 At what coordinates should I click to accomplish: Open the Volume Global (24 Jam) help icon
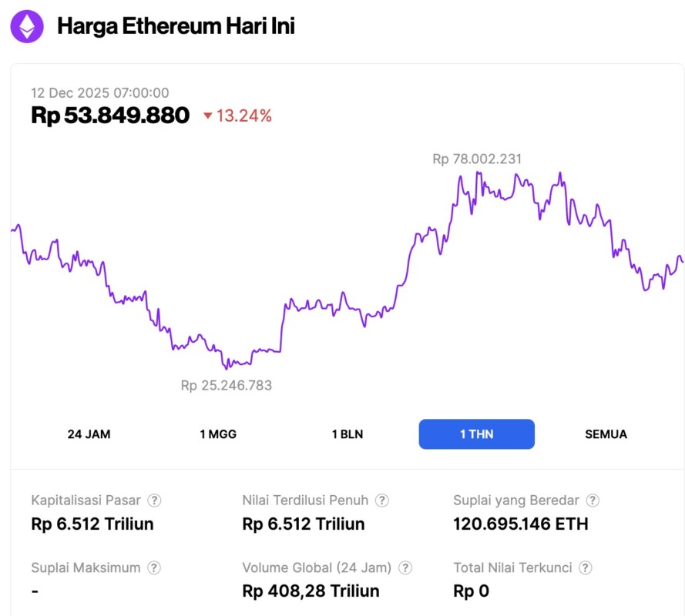405,567
